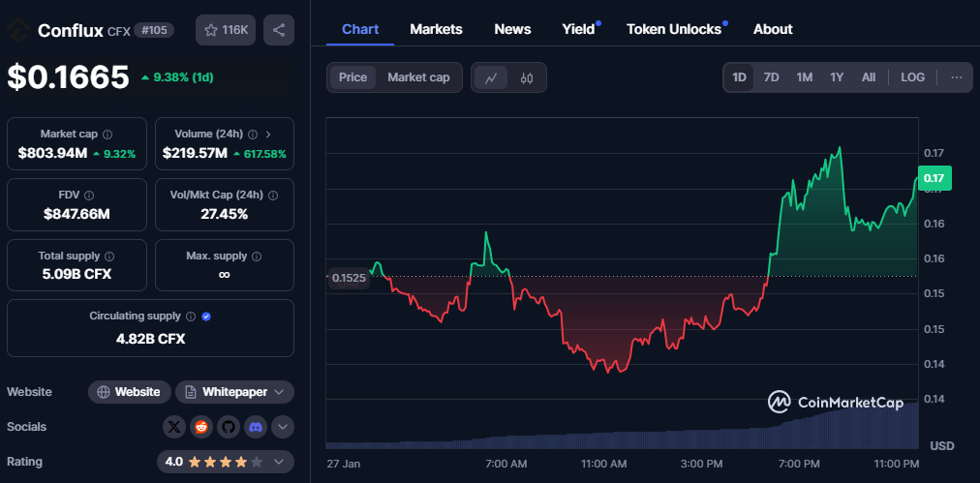Switch to line chart view

point(491,77)
